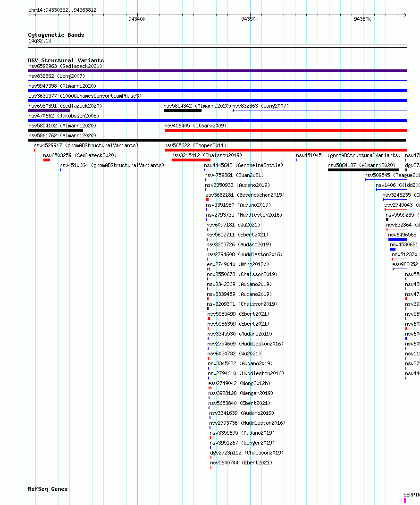Screen dimensions: 420x505
Task: Open nsv3341639 (Audano2019) label
Action: coord(242,413)
